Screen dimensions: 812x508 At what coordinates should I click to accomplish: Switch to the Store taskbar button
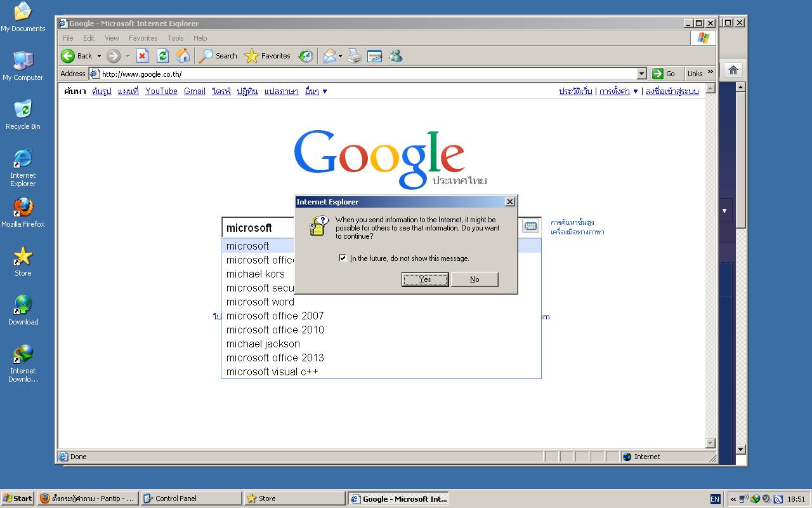[294, 498]
